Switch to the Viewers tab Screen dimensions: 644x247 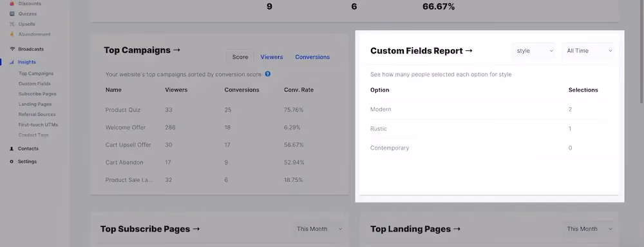[x=272, y=57]
